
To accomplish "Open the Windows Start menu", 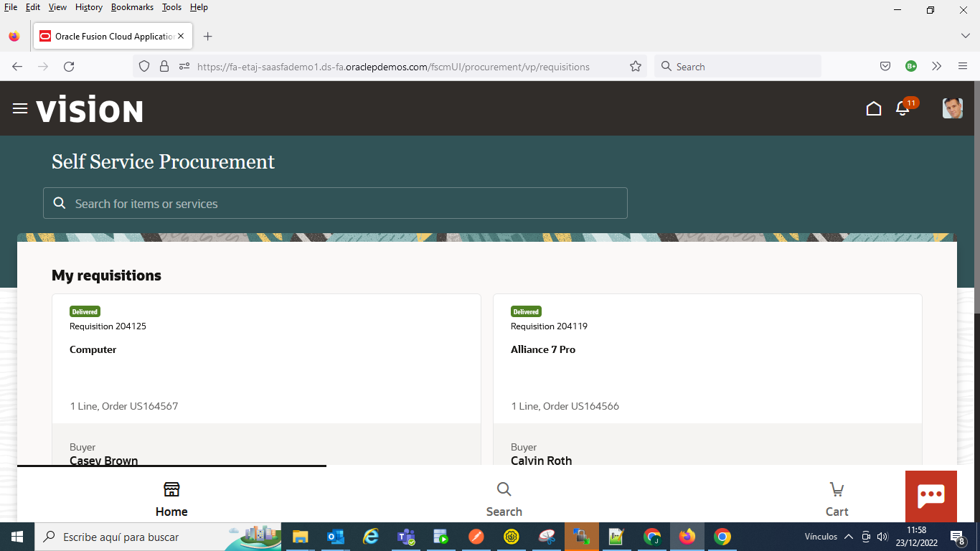I will coord(17,537).
